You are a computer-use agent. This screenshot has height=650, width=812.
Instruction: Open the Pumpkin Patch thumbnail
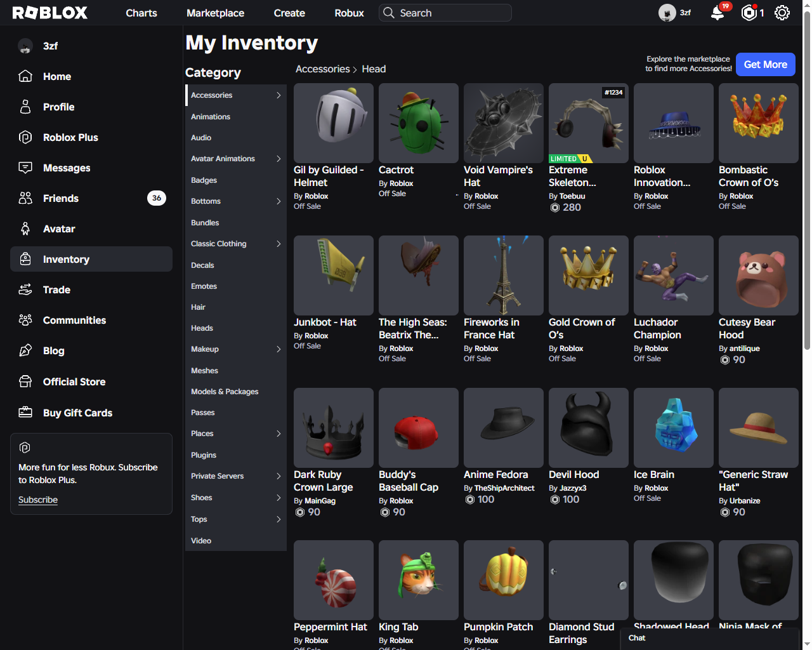(x=504, y=580)
